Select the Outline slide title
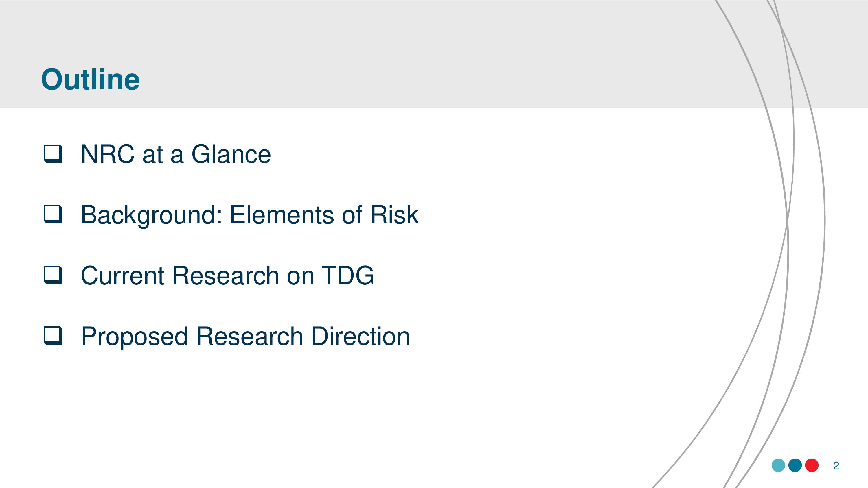This screenshot has width=868, height=488. [x=90, y=80]
